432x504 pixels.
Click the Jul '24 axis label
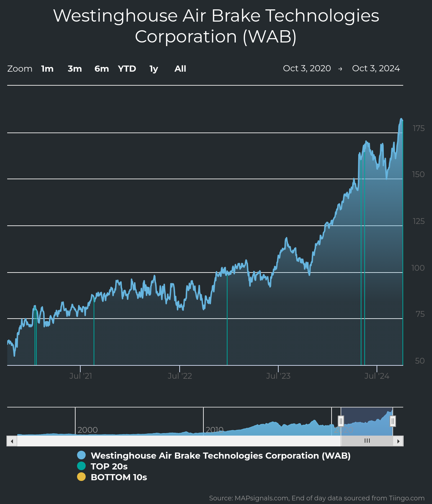(377, 376)
